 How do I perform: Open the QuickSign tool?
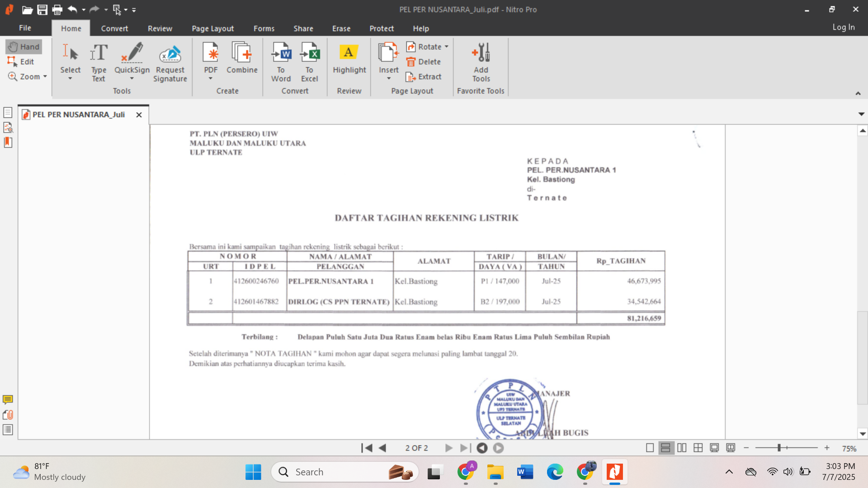coord(132,61)
